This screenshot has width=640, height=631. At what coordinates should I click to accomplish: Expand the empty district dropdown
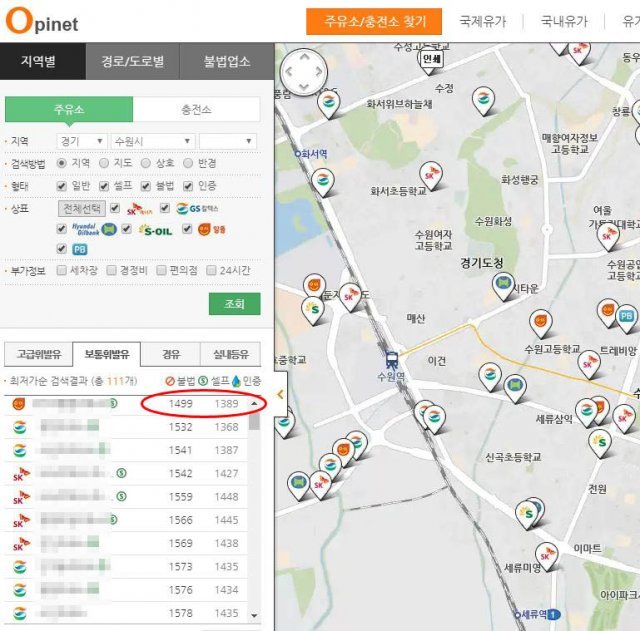point(227,141)
